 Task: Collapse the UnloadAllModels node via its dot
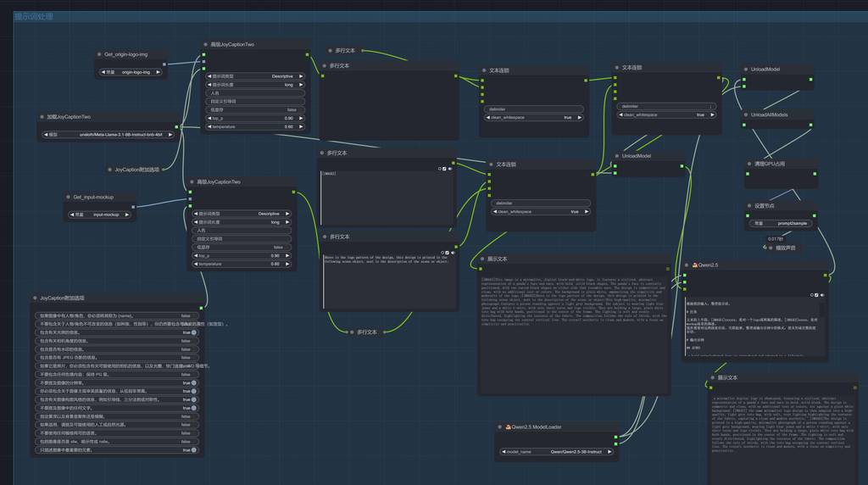click(x=746, y=114)
